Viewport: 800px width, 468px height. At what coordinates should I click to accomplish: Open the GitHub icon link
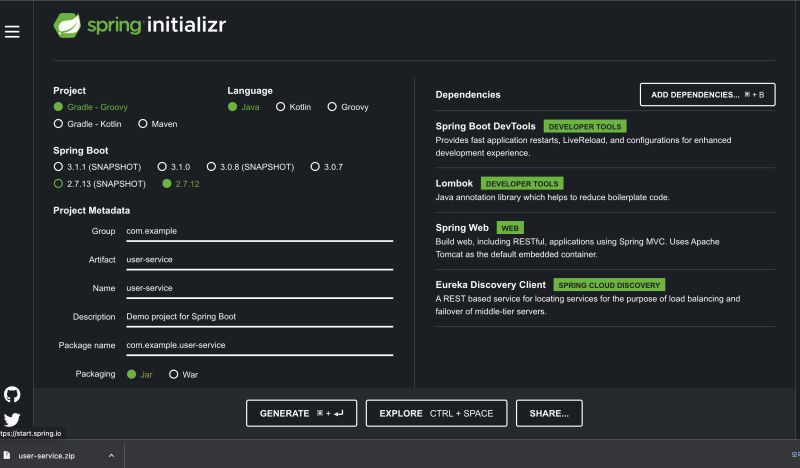(12, 395)
